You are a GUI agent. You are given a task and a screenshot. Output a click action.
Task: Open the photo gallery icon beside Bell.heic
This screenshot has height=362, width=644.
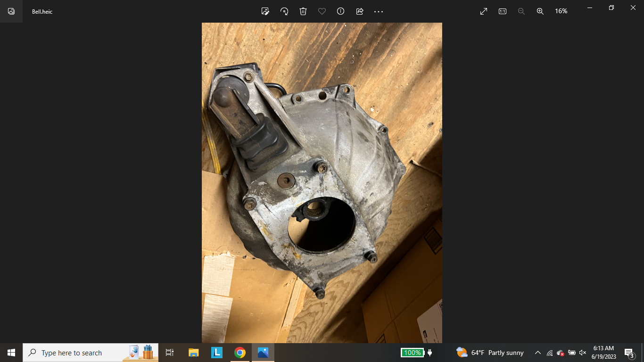tap(11, 11)
